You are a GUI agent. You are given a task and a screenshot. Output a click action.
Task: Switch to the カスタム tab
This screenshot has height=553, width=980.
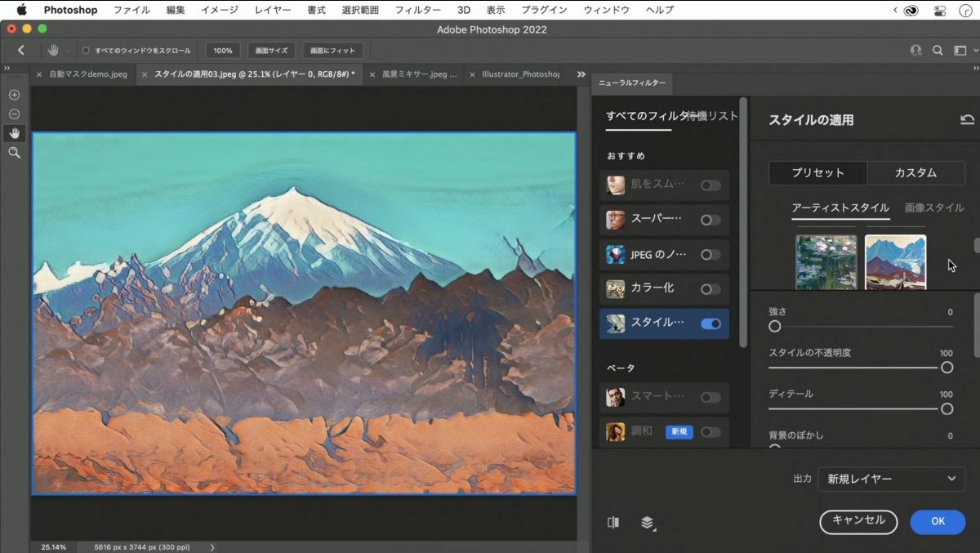[915, 173]
